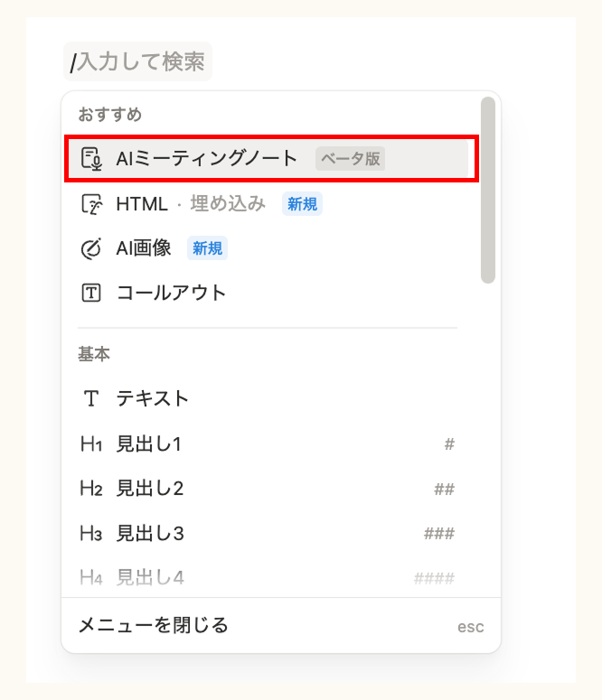Screen dimensions: 602x700
Task: Click the AI画像 pencil-circle icon
Action: pyautogui.click(x=91, y=248)
